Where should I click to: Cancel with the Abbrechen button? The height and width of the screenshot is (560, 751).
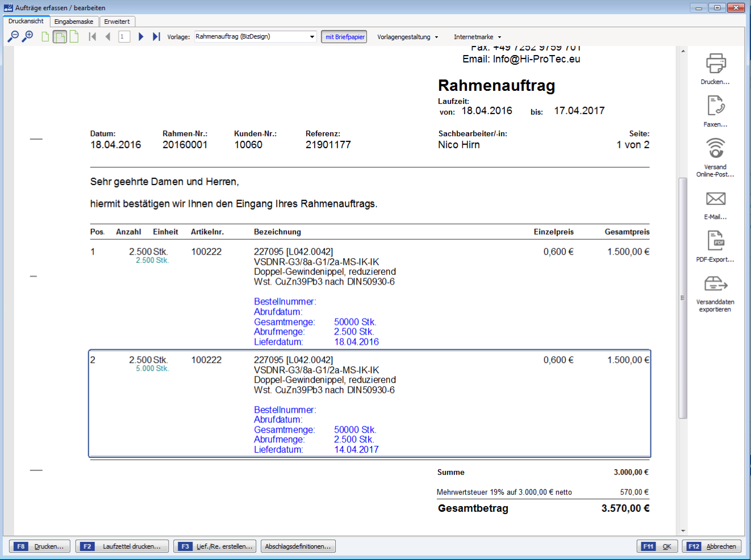coord(712,546)
